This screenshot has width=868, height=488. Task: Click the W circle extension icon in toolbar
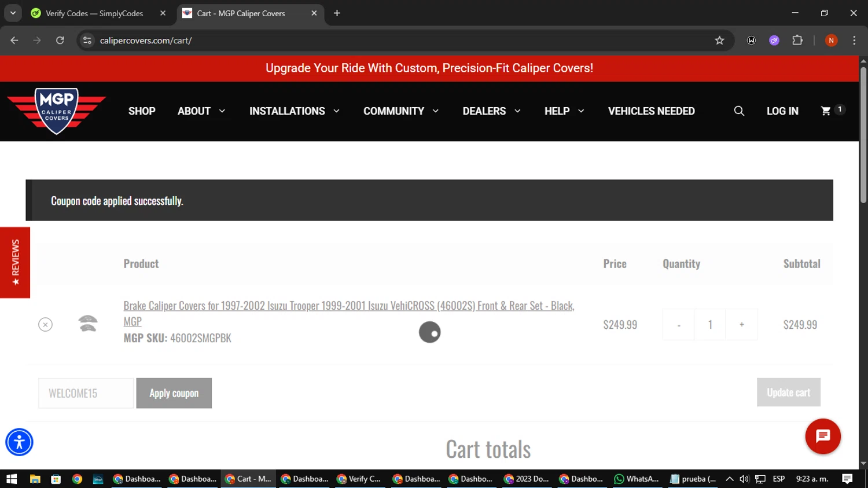tap(751, 41)
